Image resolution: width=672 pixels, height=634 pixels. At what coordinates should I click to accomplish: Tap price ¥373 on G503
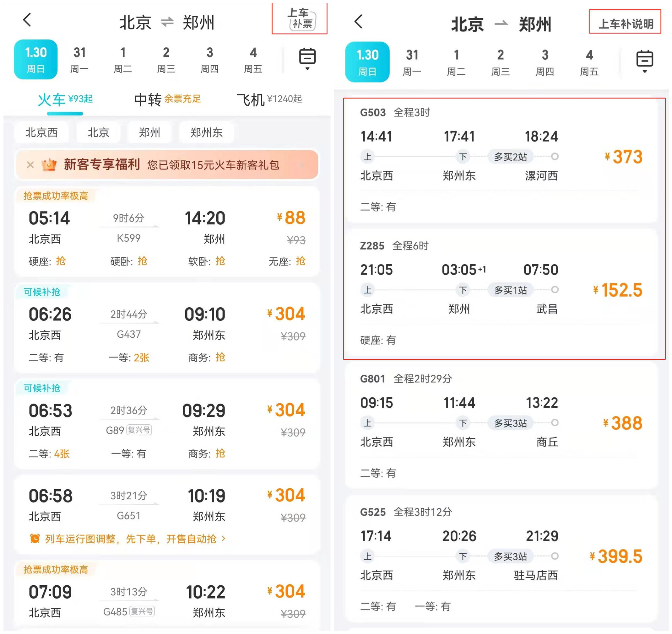[x=623, y=157]
